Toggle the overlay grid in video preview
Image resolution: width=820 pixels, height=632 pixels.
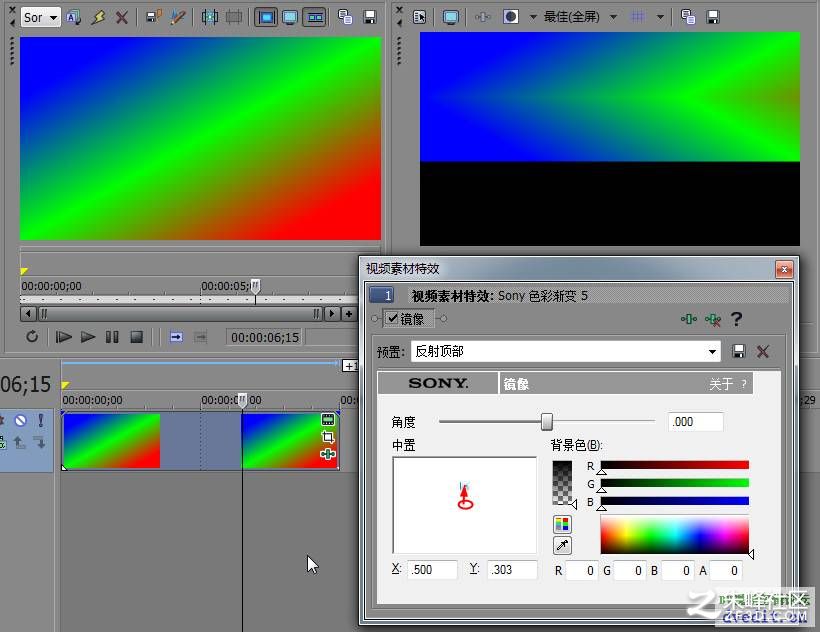(x=638, y=17)
